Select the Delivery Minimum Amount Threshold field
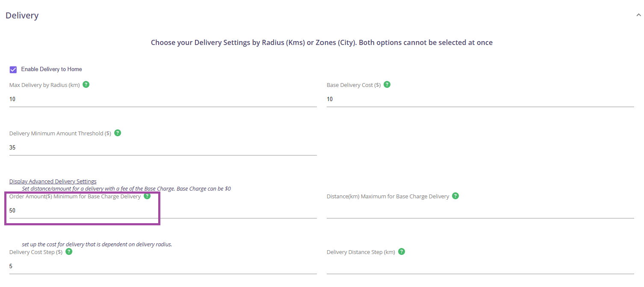This screenshot has height=287, width=644. point(162,148)
